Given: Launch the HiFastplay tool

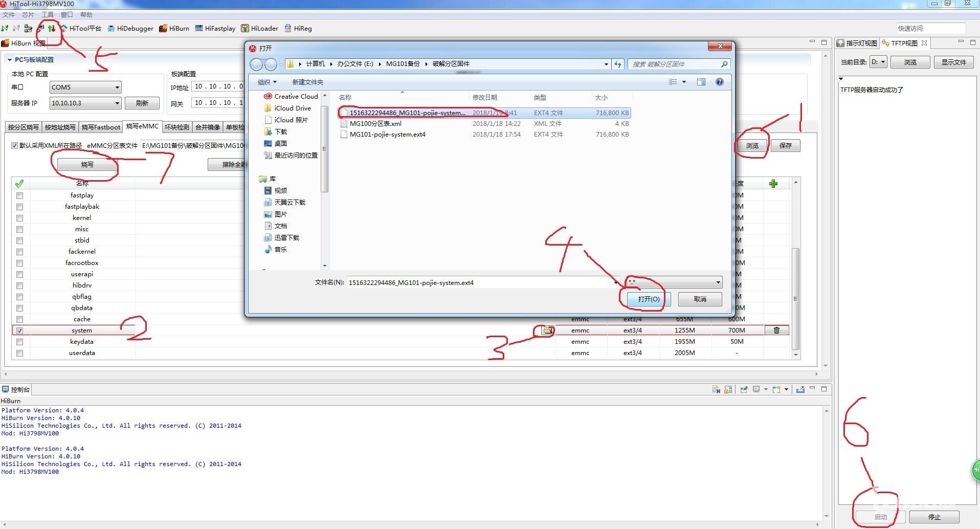Looking at the screenshot, I should pos(215,28).
